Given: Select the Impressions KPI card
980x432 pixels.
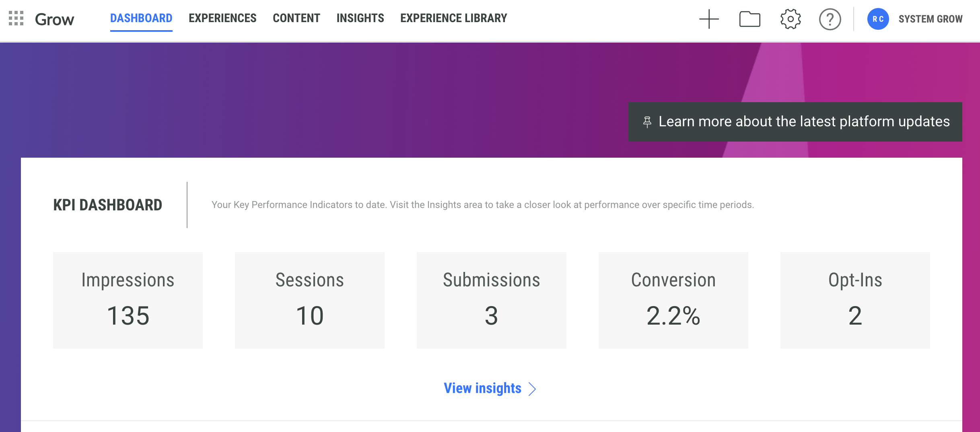Looking at the screenshot, I should (x=128, y=300).
